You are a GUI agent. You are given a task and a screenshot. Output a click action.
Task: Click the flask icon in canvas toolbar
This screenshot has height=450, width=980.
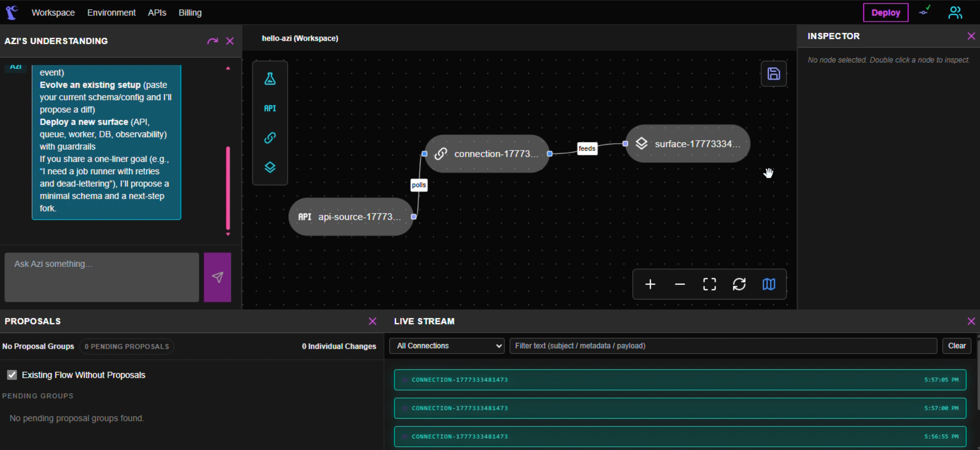click(x=270, y=79)
